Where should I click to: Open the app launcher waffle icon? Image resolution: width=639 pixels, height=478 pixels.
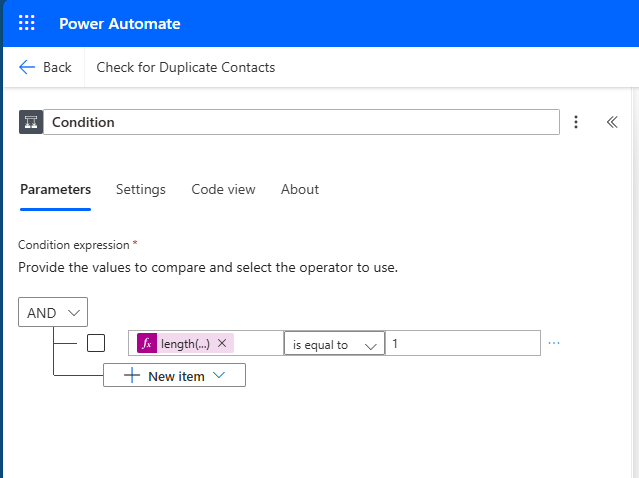click(x=27, y=23)
